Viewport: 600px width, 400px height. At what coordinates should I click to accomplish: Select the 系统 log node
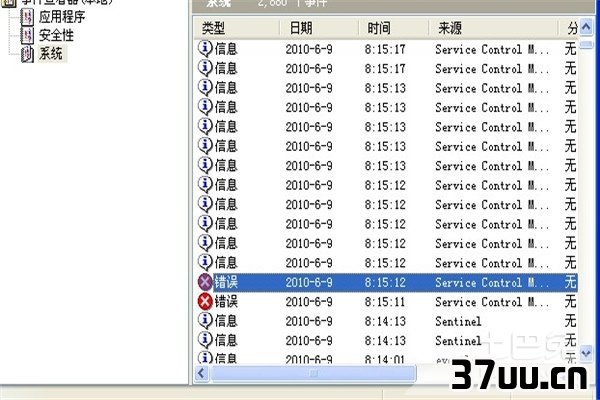click(51, 54)
